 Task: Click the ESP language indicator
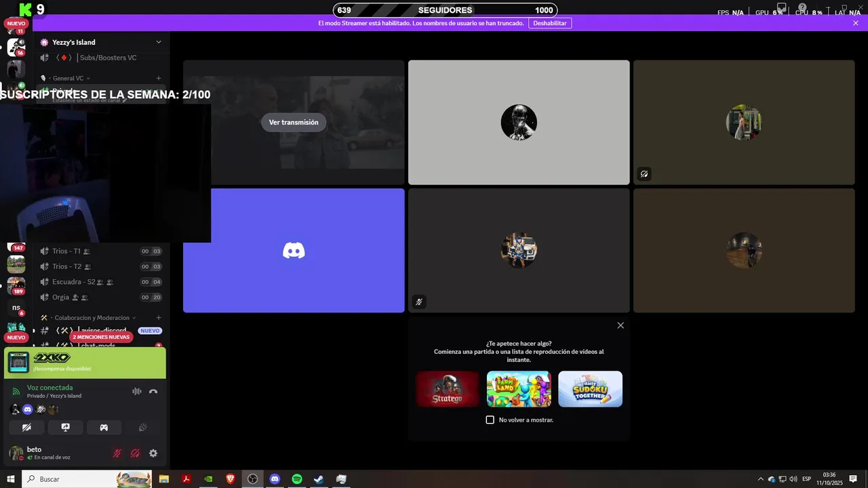click(807, 479)
